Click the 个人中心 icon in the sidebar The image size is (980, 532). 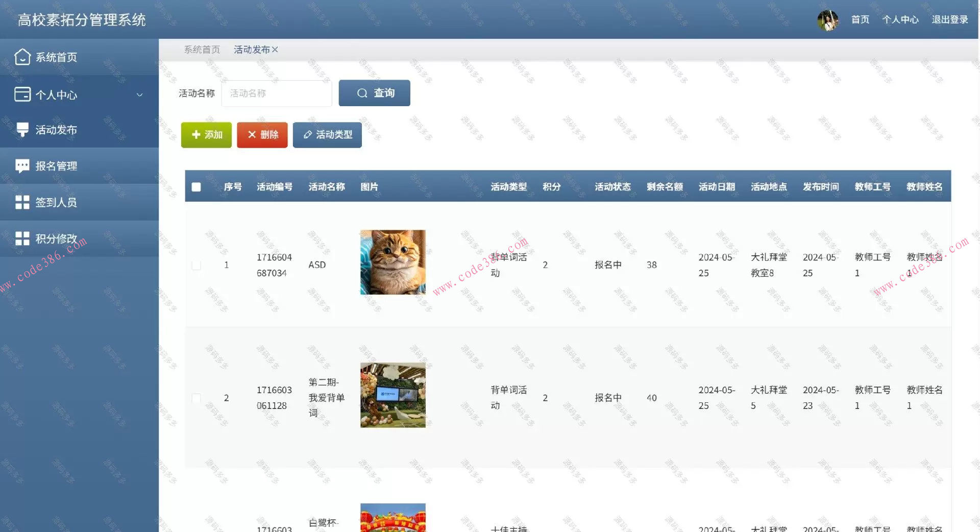[x=22, y=94]
